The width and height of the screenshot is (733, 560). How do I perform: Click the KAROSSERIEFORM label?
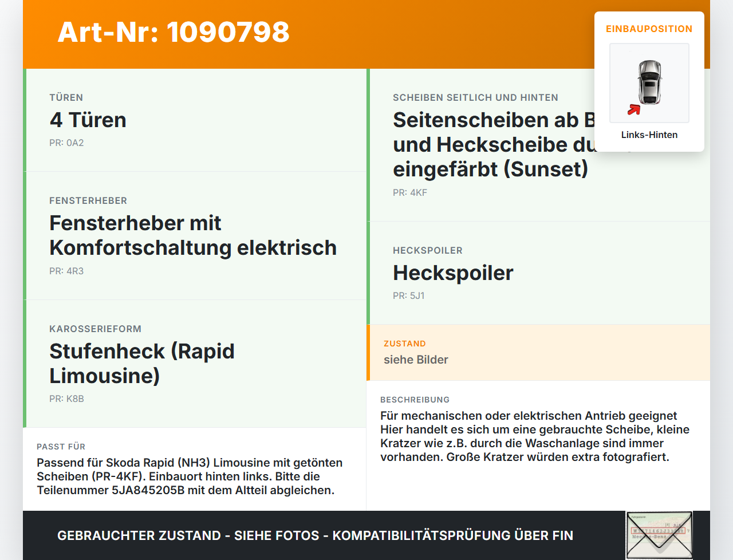(95, 329)
